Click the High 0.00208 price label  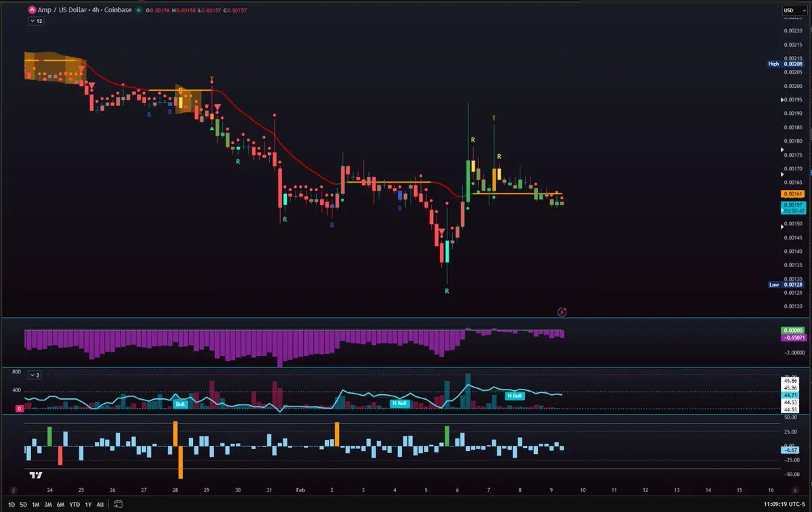point(785,64)
